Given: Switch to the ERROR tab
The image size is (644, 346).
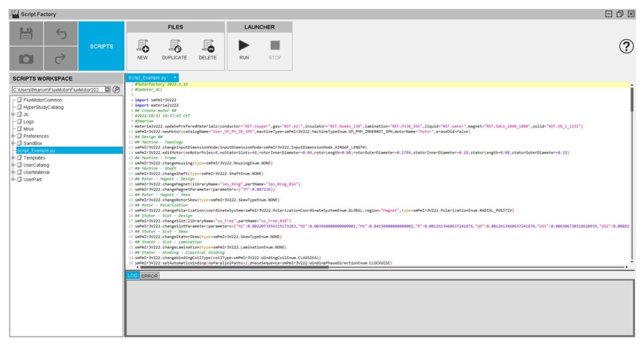Looking at the screenshot, I should [x=149, y=276].
